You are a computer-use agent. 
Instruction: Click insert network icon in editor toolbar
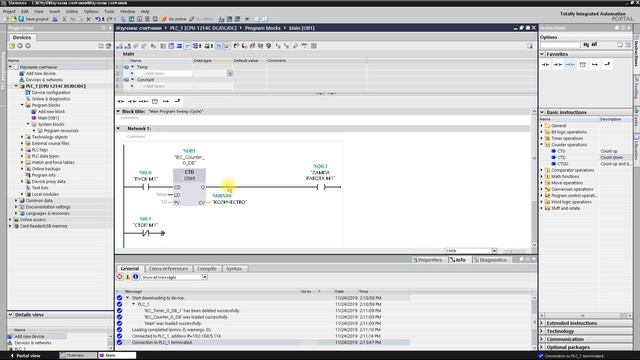pyautogui.click(x=120, y=46)
